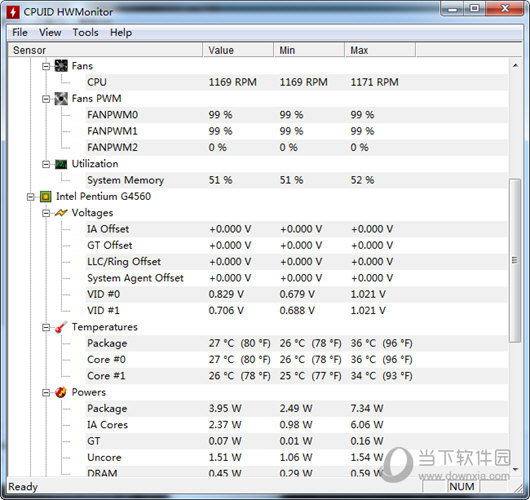The width and height of the screenshot is (530, 500).
Task: Collapse the Utilization node
Action: click(46, 164)
